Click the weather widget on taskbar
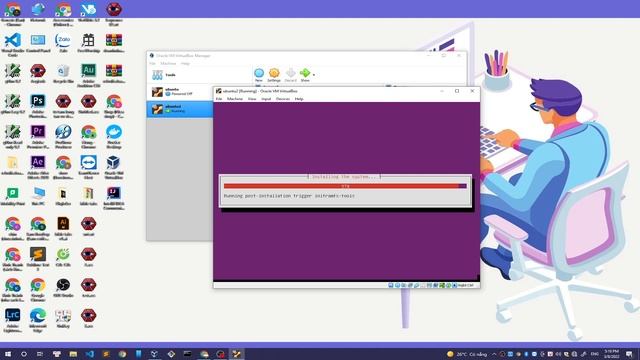640x360 pixels. (x=467, y=354)
